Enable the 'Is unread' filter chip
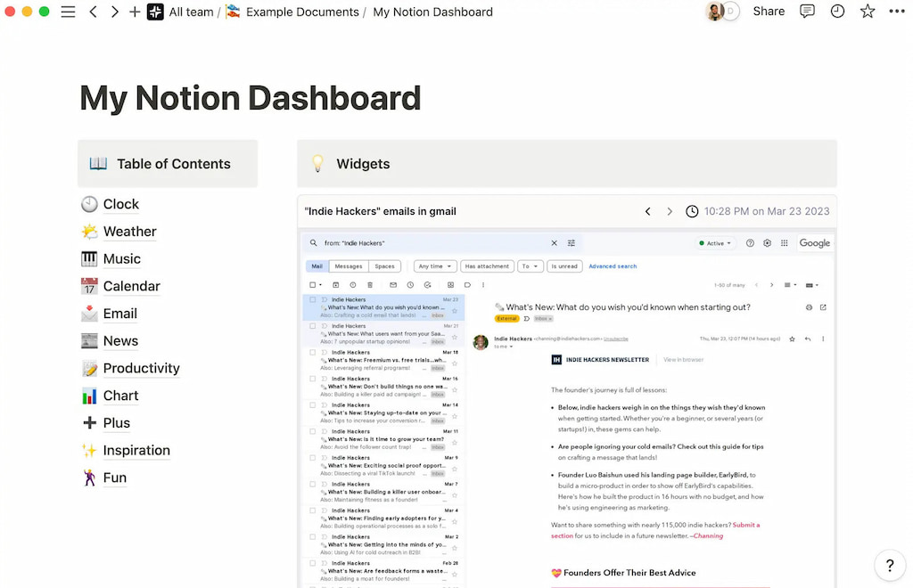 tap(565, 266)
